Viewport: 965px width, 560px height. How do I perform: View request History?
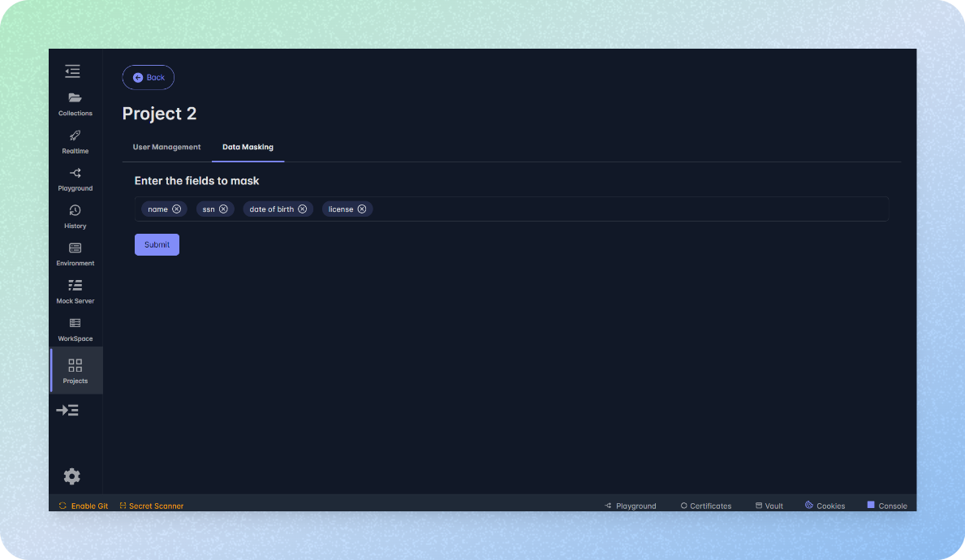75,215
